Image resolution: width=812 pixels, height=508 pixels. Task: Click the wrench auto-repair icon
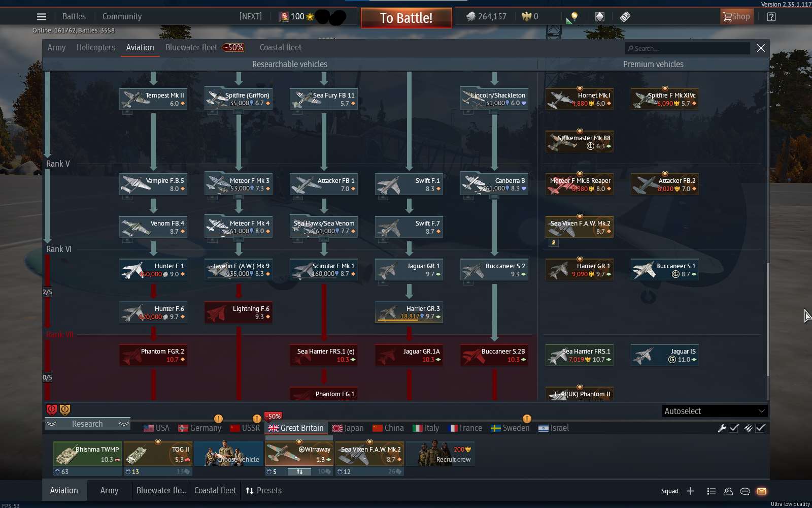[722, 428]
